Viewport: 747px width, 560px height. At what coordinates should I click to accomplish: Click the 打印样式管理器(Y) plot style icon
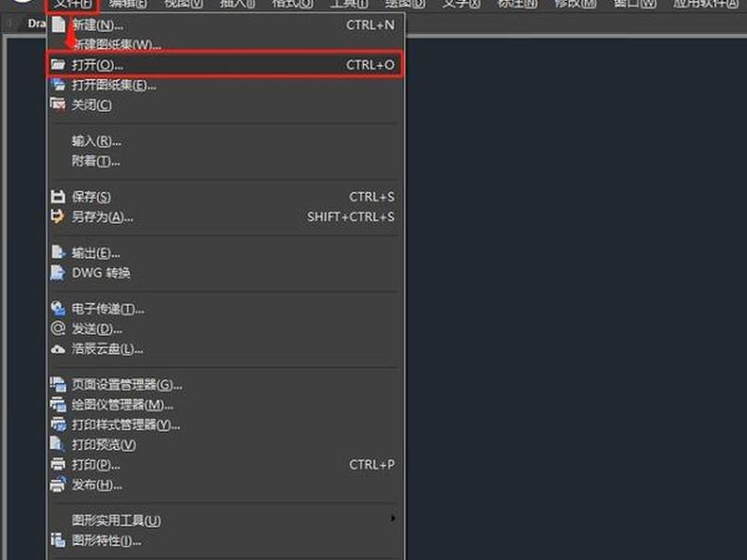58,424
